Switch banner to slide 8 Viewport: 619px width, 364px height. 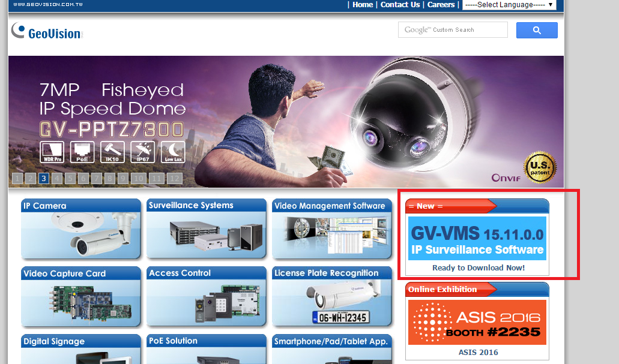coord(110,178)
